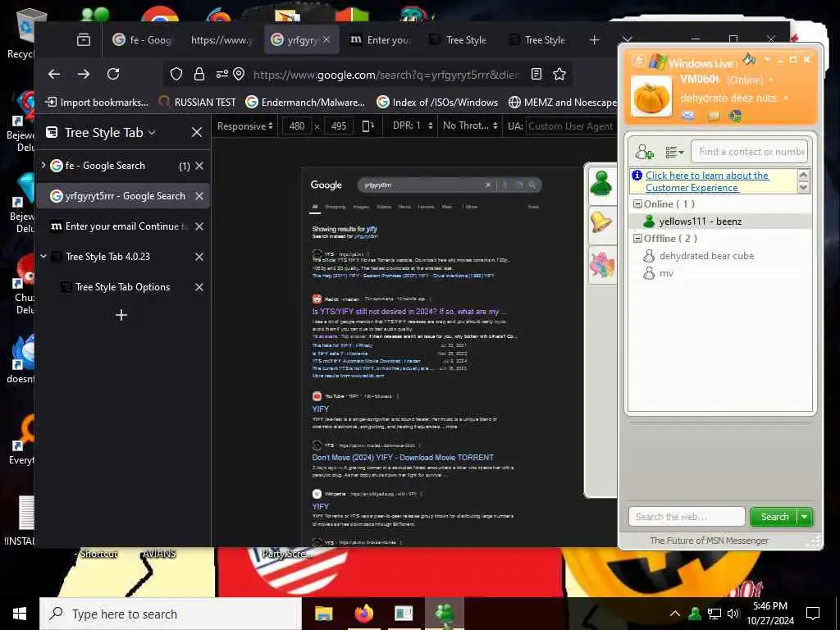Click the green Messenger Search button
Viewport: 840px width, 630px height.
coord(774,517)
